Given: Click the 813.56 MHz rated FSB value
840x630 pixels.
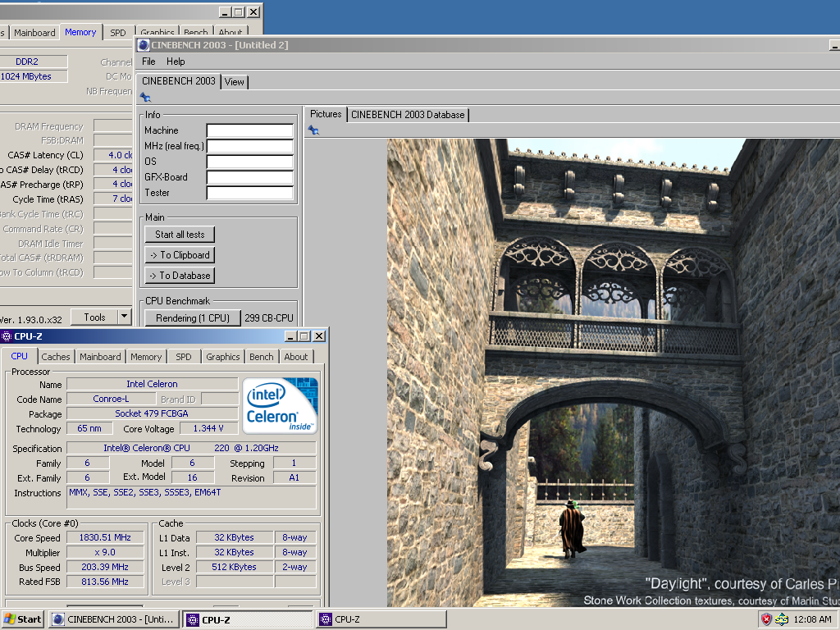Looking at the screenshot, I should [x=105, y=582].
